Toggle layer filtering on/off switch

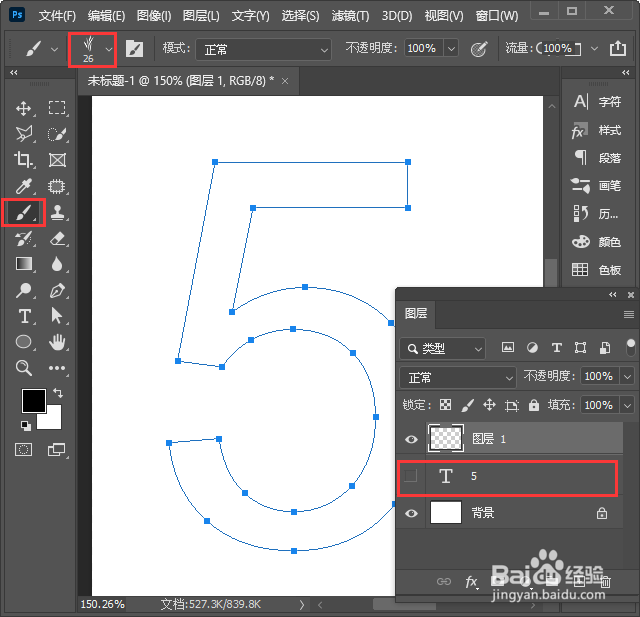pos(631,348)
